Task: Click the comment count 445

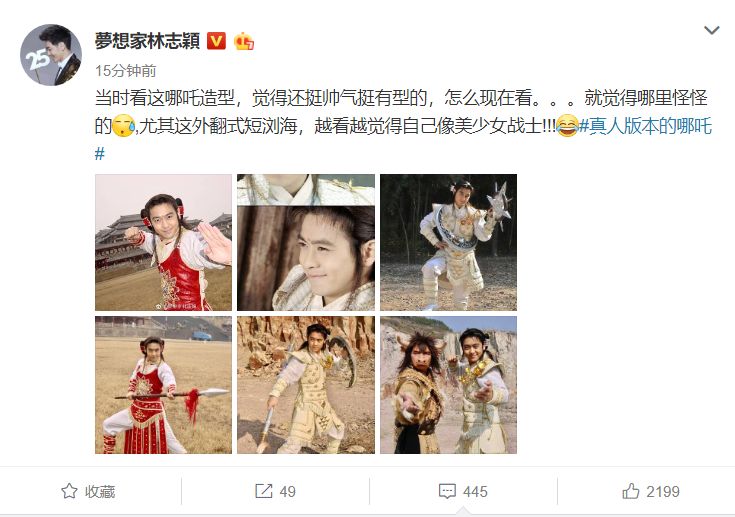Action: 475,491
